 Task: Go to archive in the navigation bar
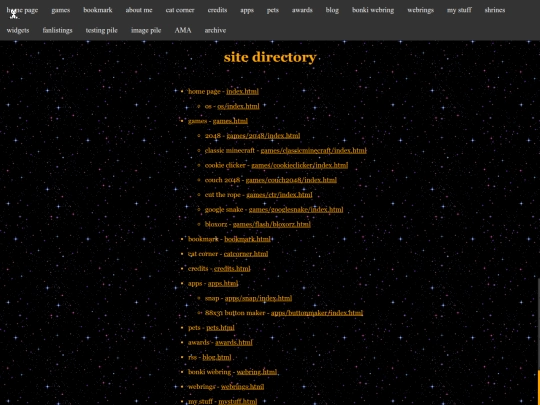point(215,30)
